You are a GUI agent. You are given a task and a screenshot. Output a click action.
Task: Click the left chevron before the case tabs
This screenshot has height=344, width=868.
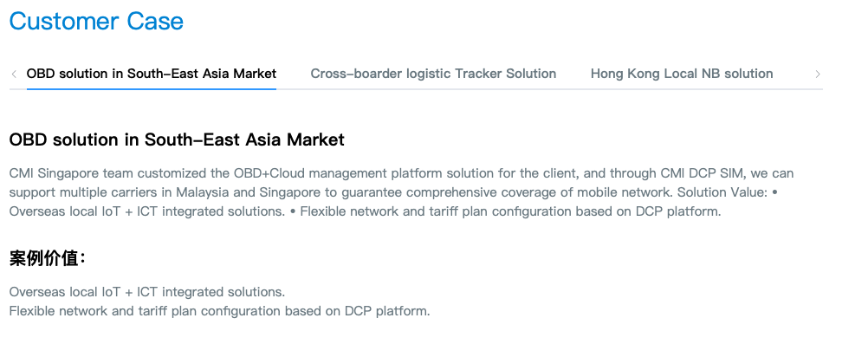tap(14, 75)
